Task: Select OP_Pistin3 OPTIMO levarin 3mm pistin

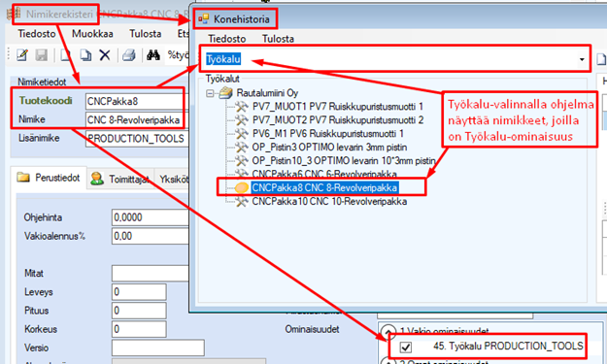Action: 329,147
